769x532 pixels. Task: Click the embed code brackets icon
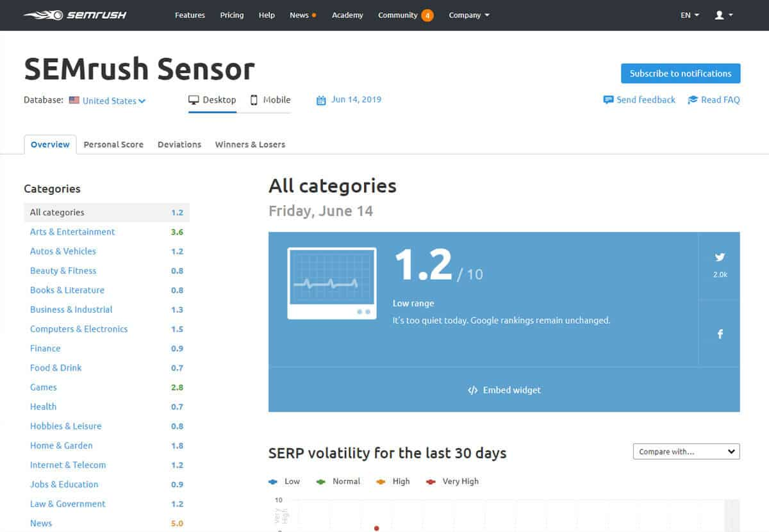click(x=473, y=390)
